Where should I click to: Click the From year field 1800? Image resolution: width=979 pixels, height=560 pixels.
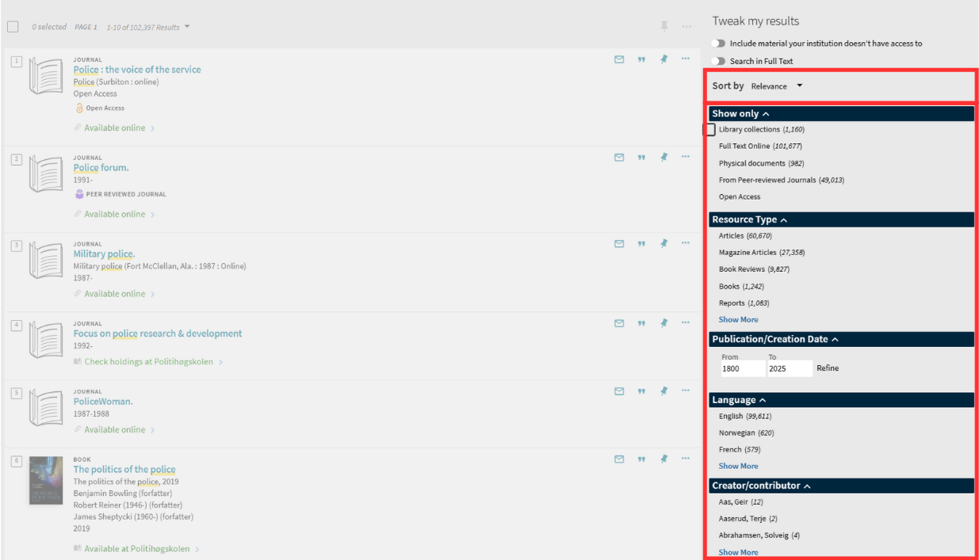(x=743, y=368)
